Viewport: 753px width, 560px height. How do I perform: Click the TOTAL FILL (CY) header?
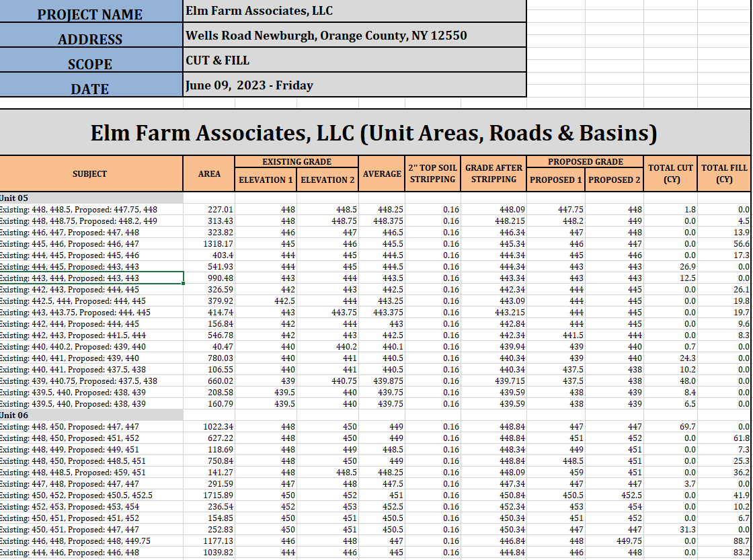[724, 173]
